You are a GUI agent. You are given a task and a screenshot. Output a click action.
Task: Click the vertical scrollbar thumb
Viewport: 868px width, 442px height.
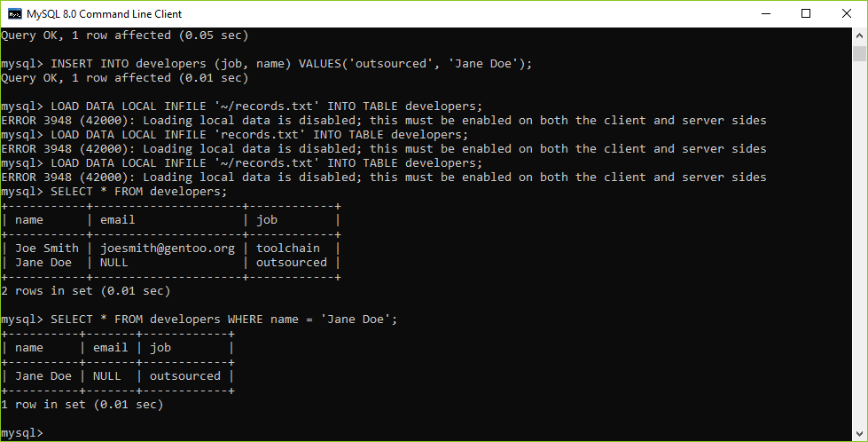[859, 53]
